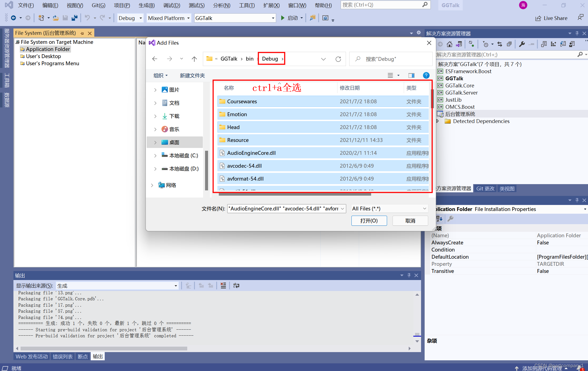Select the AudioEngineCore.dll file

coord(323,153)
